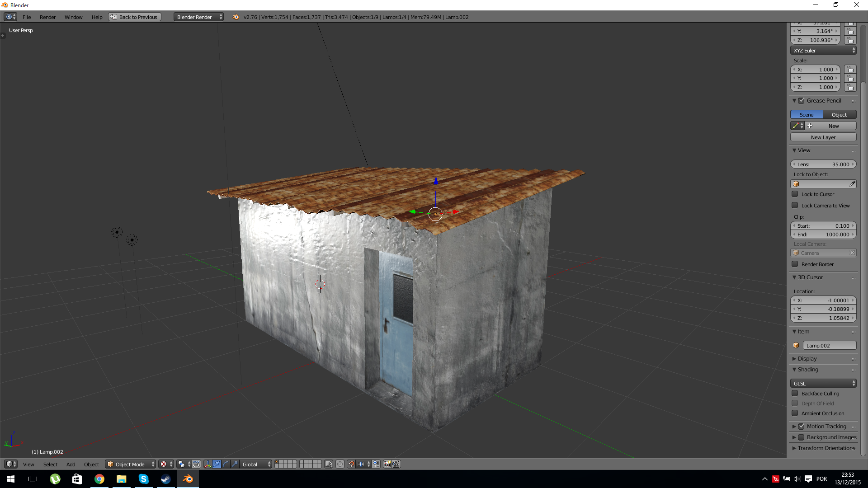The height and width of the screenshot is (488, 868).
Task: Open the grease pencil datablock browser
Action: (797, 126)
